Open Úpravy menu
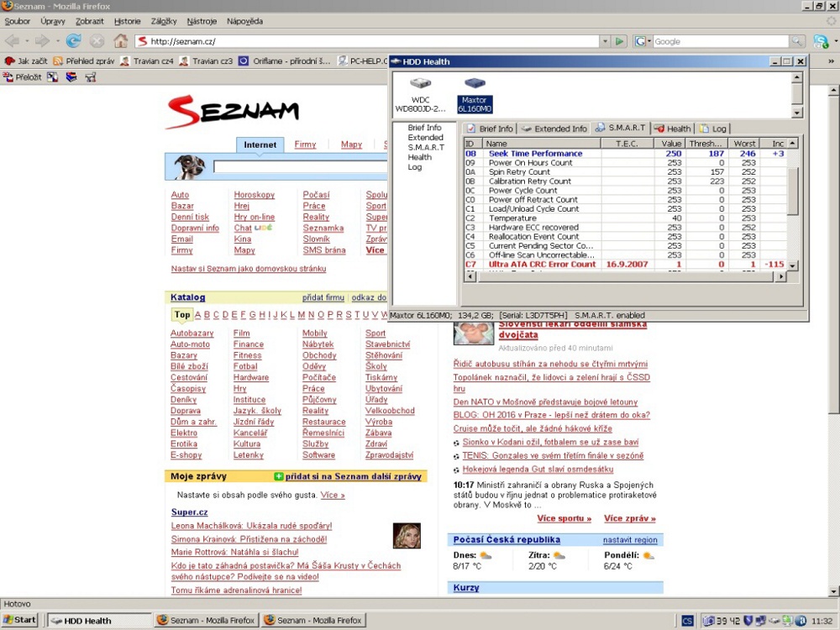This screenshot has width=840, height=630. 52,22
